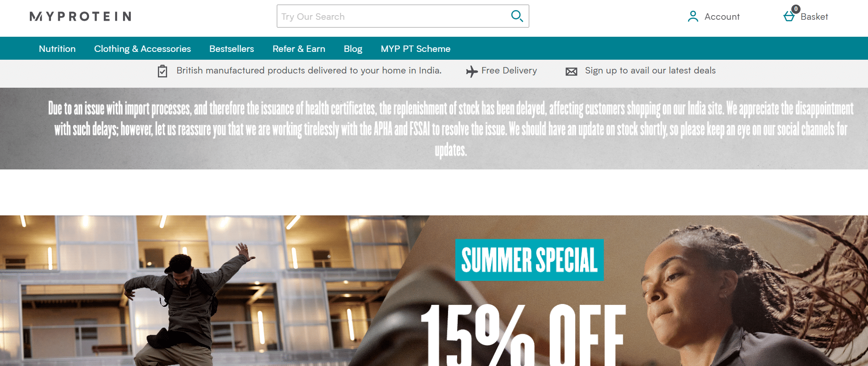Select the Bestsellers menu item
This screenshot has height=366, width=868.
point(231,49)
